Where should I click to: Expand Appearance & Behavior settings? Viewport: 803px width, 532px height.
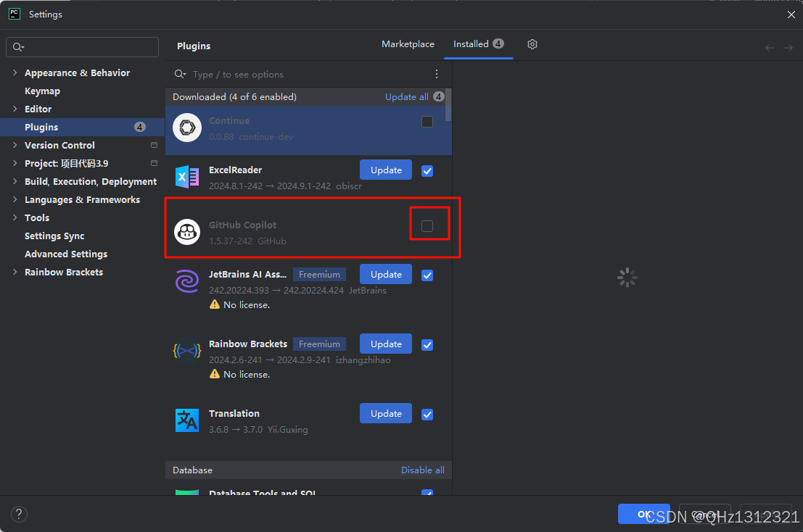click(15, 72)
